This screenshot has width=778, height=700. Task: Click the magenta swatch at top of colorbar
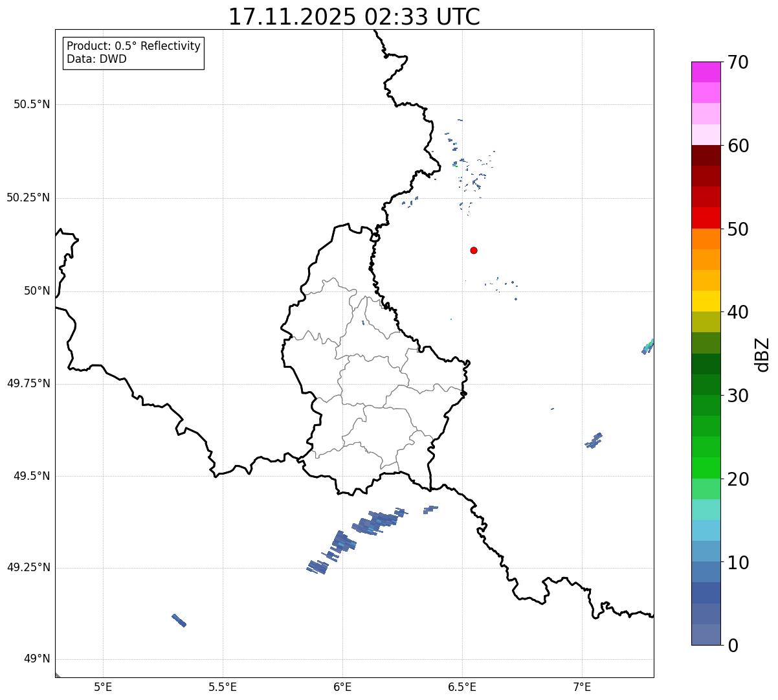click(x=706, y=72)
